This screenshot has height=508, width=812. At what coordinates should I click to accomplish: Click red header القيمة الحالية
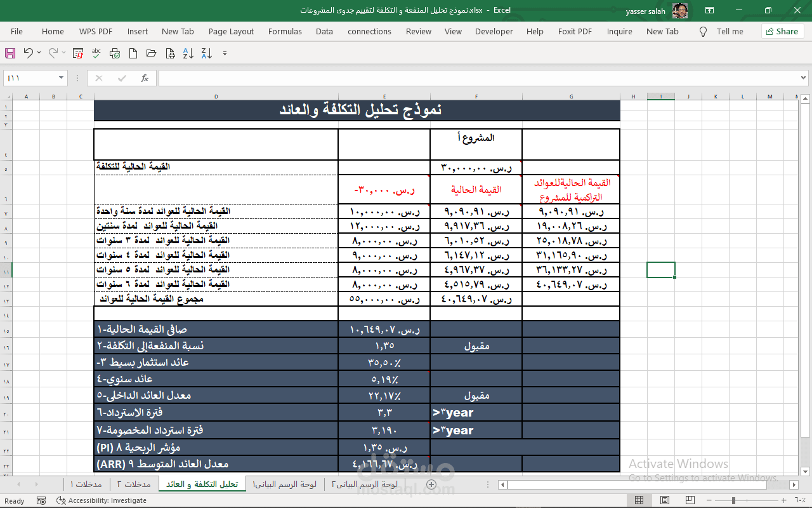tap(476, 189)
